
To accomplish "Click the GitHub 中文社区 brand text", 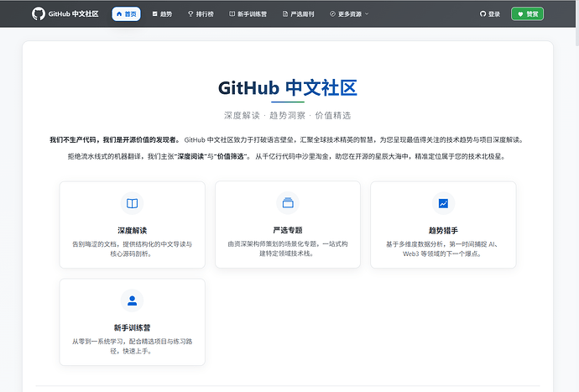I will (x=73, y=14).
